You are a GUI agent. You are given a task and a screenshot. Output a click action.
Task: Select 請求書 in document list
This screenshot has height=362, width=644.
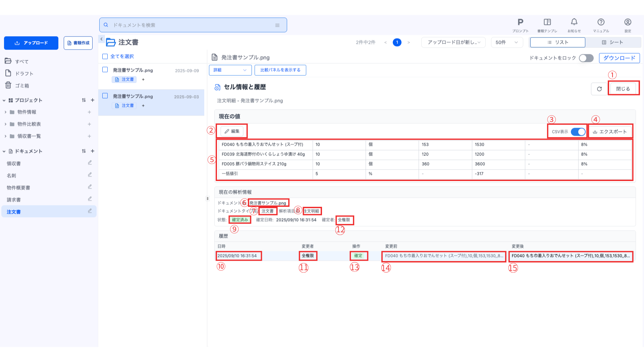click(x=14, y=200)
